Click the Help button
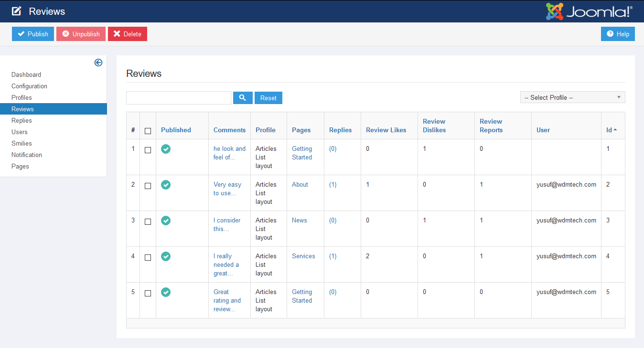644x348 pixels. tap(618, 34)
